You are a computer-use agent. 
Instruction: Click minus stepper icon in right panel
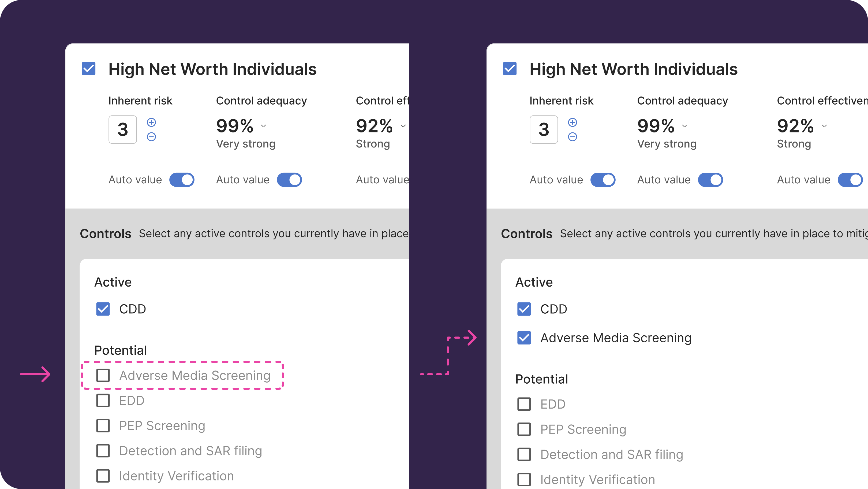point(573,136)
